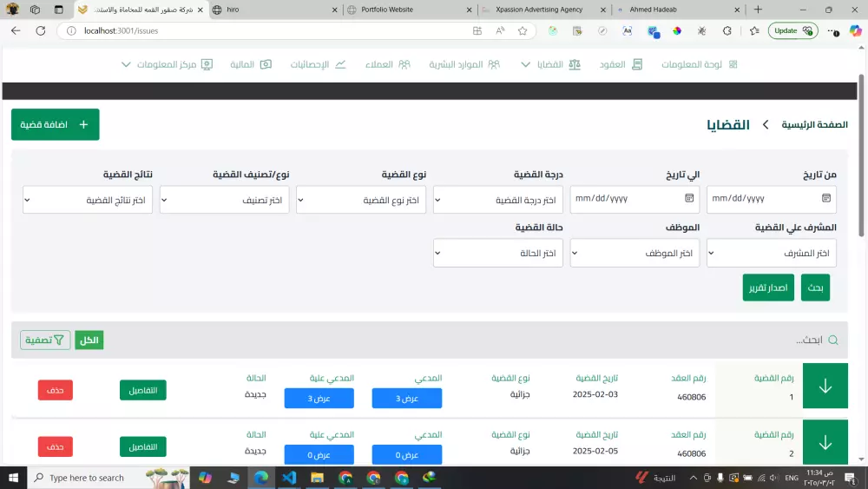Screen dimensions: 868x489
Task: Open العقود in the navbar
Action: click(x=621, y=65)
